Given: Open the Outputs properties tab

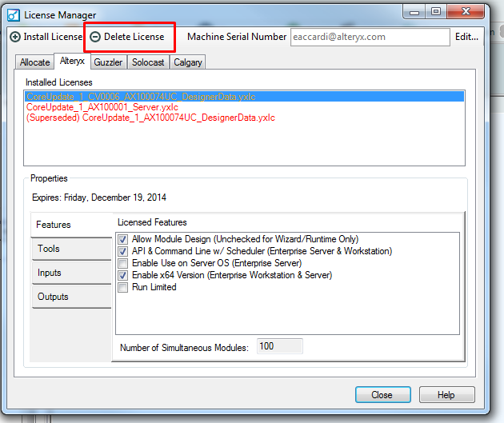Looking at the screenshot, I should 71,297.
